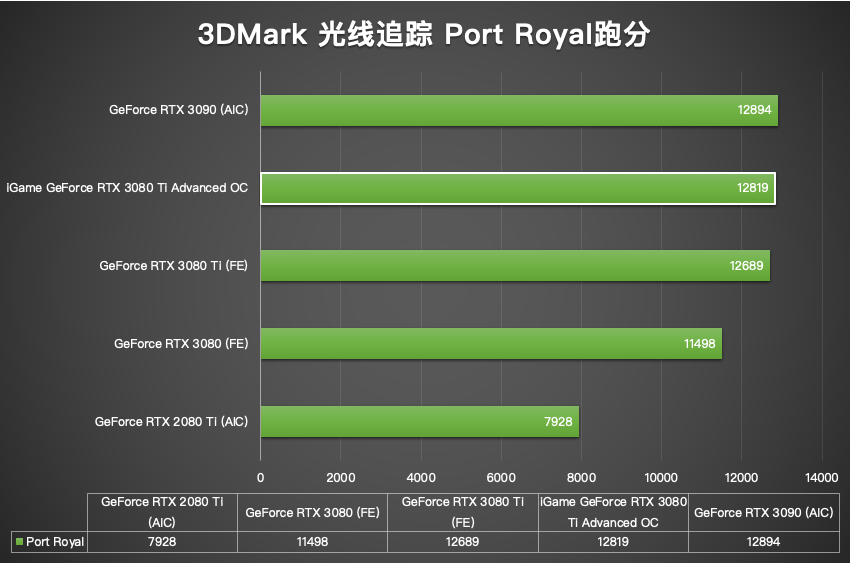Screen dimensions: 850x563
Task: Click the 4000 value axis tick
Action: 421,478
